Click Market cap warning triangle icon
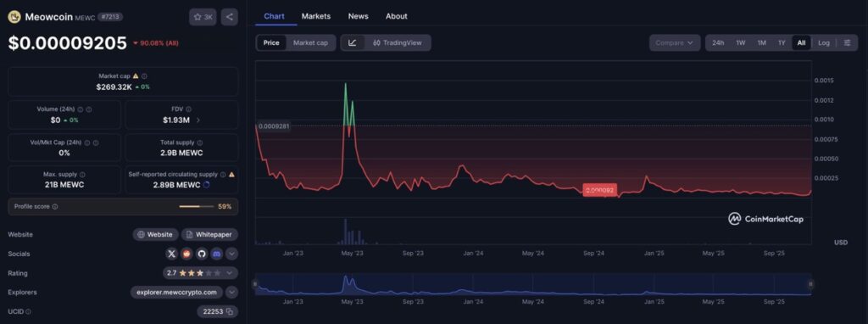This screenshot has height=324, width=868. pyautogui.click(x=136, y=75)
